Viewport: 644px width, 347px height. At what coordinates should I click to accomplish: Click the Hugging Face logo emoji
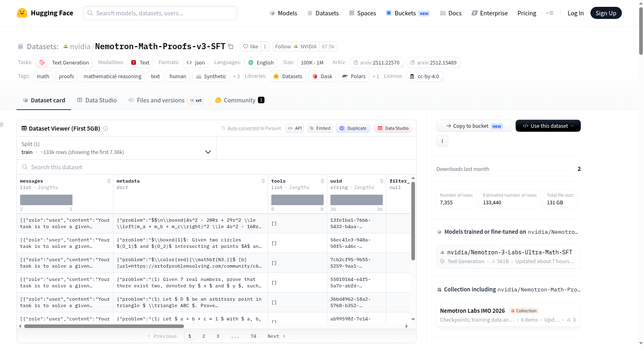coord(22,13)
